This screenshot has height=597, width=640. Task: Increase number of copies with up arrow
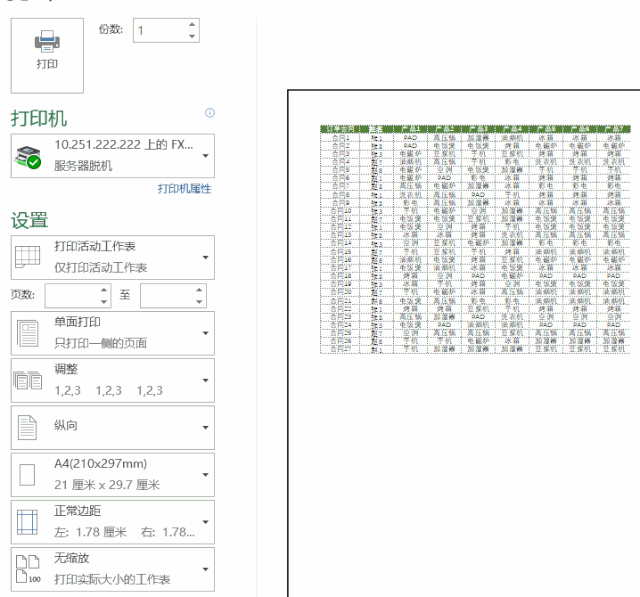tap(192, 25)
